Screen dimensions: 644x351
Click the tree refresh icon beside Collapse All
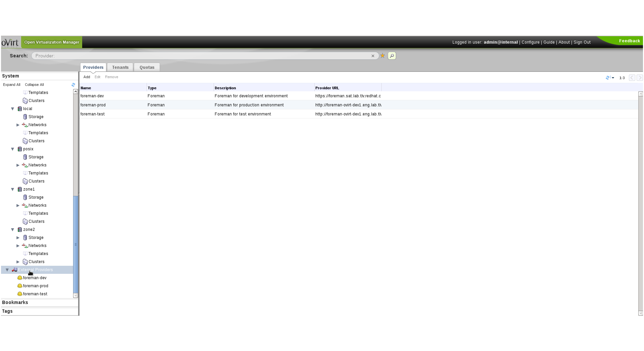[x=73, y=85]
